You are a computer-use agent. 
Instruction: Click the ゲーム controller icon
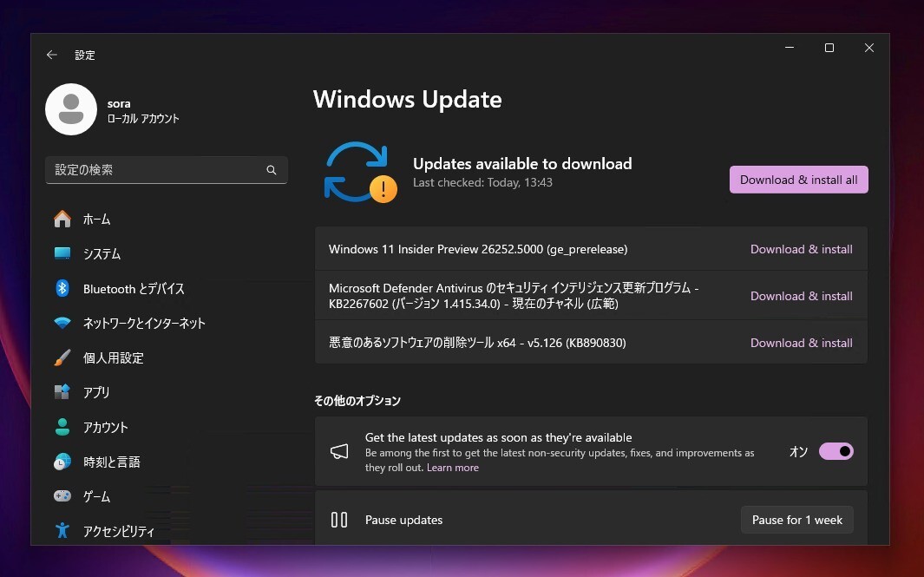click(x=62, y=496)
